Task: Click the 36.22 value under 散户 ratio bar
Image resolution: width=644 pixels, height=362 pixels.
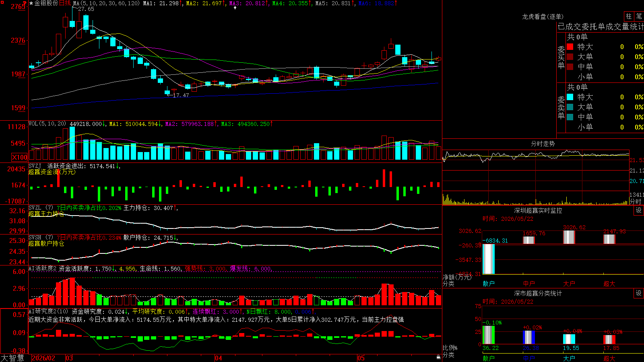Action: [x=491, y=348]
